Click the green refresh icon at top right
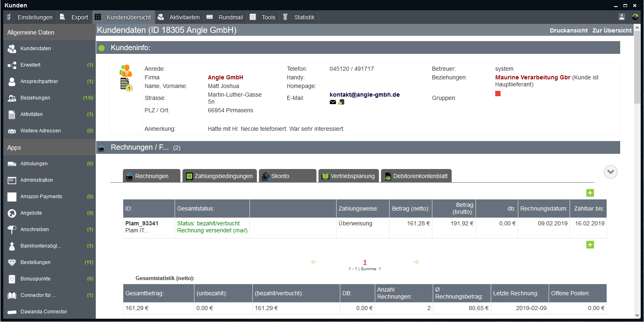 635,17
